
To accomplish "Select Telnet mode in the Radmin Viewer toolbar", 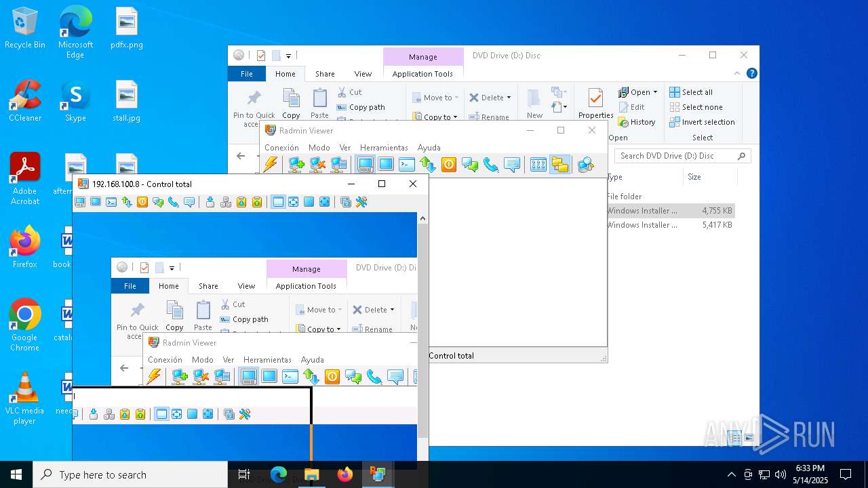I will (407, 165).
